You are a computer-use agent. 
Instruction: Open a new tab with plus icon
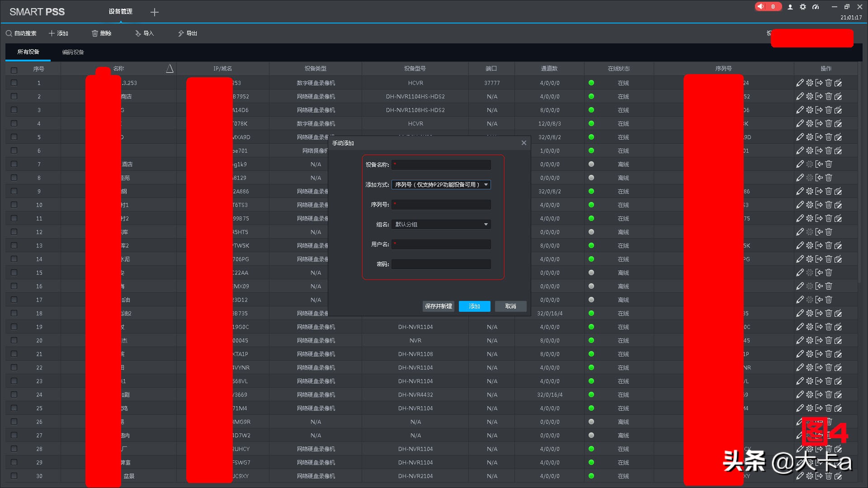coord(155,12)
